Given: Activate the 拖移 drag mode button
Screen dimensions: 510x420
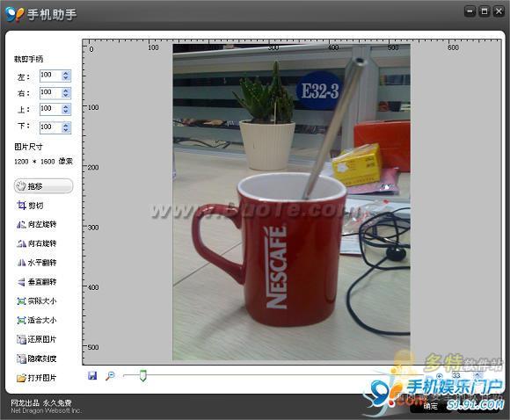Looking at the screenshot, I should tap(43, 186).
